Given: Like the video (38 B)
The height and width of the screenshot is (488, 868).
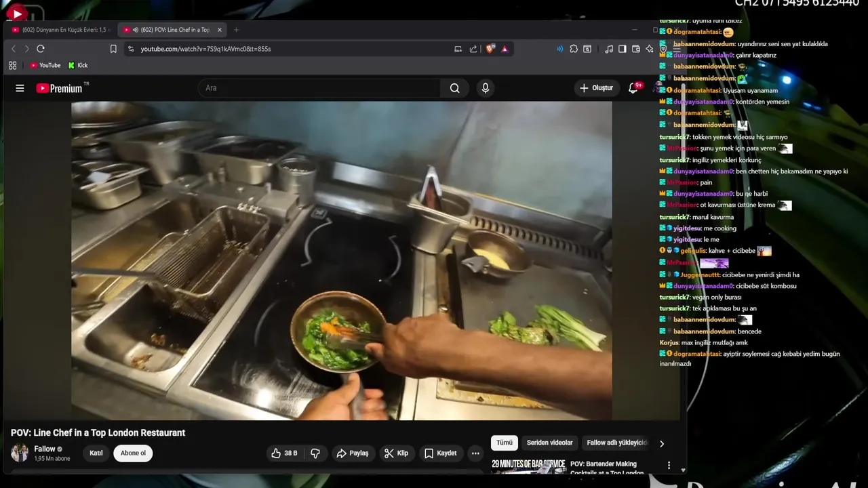Looking at the screenshot, I should coord(284,453).
